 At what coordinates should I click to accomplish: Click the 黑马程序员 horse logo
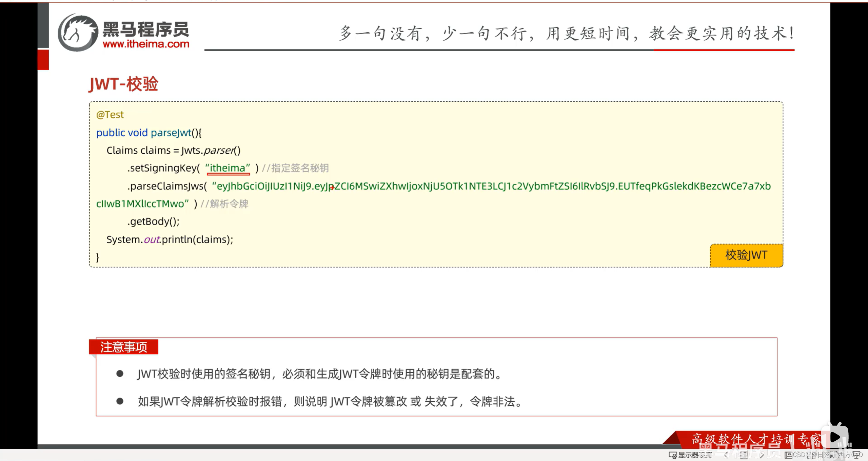[x=78, y=33]
